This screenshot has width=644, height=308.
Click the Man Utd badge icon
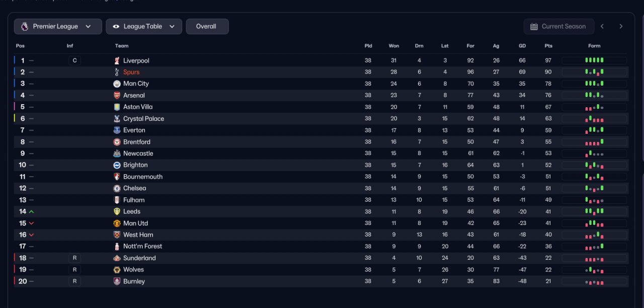pos(117,223)
